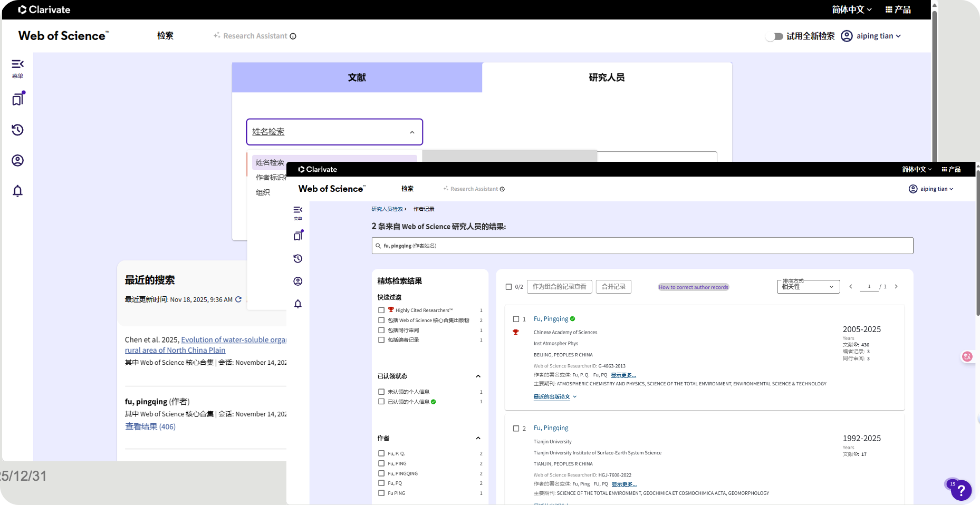Viewport: 980px width, 505px height.
Task: Open view results (406) link
Action: (150, 426)
